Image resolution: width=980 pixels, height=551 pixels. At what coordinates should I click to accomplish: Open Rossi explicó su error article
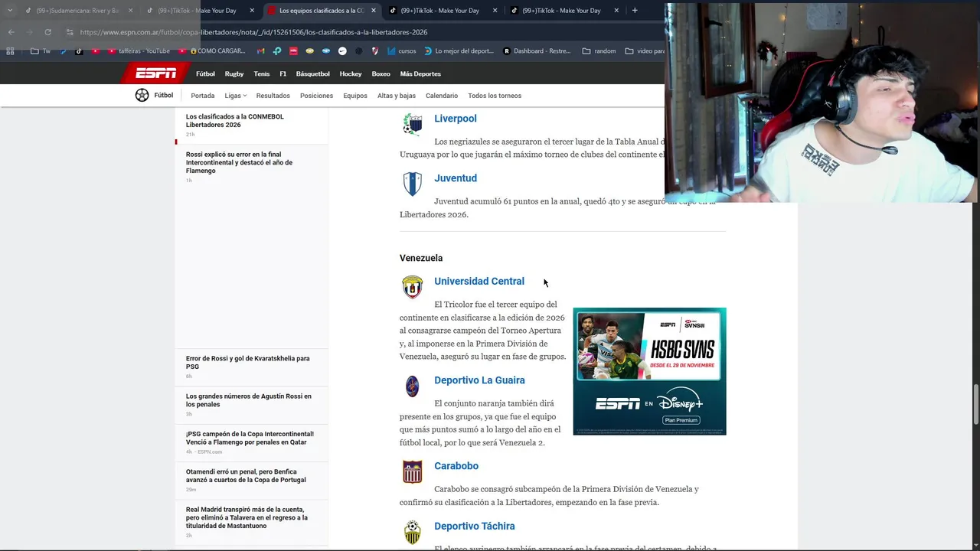[239, 162]
